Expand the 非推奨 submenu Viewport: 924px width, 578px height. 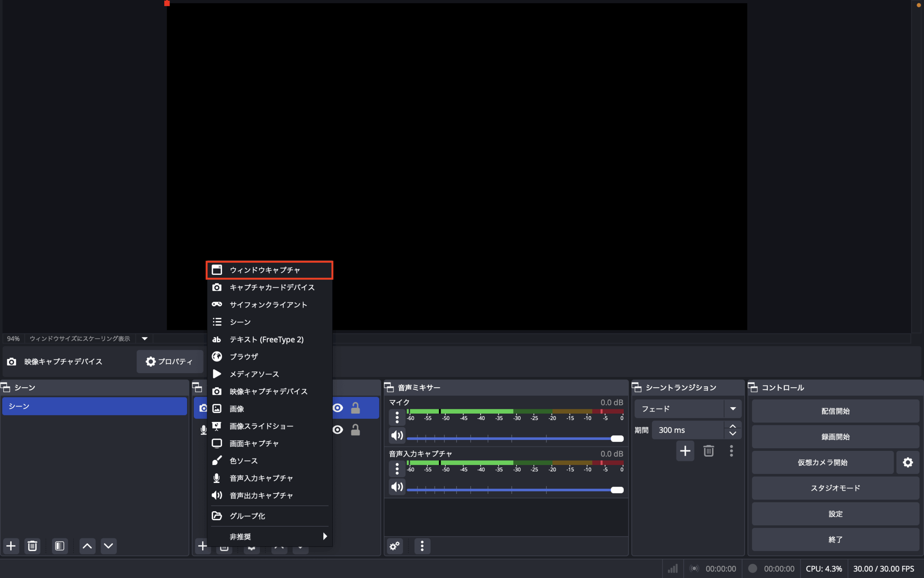270,536
